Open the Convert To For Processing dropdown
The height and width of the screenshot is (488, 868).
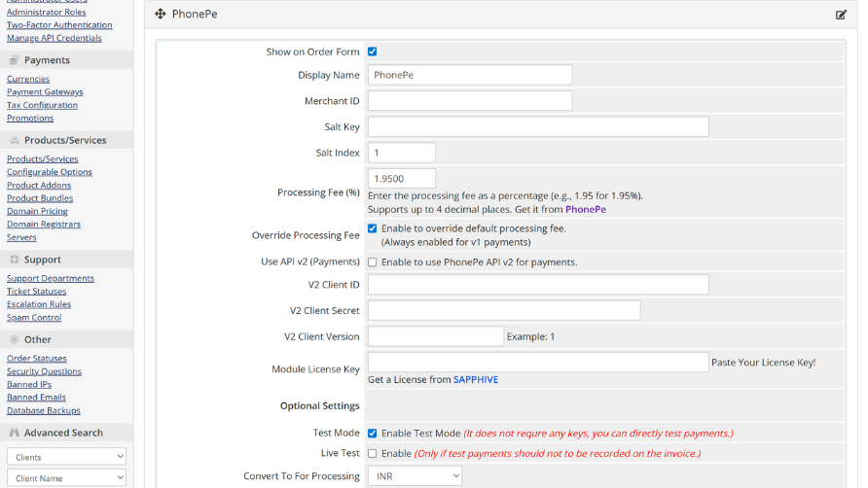[x=415, y=475]
